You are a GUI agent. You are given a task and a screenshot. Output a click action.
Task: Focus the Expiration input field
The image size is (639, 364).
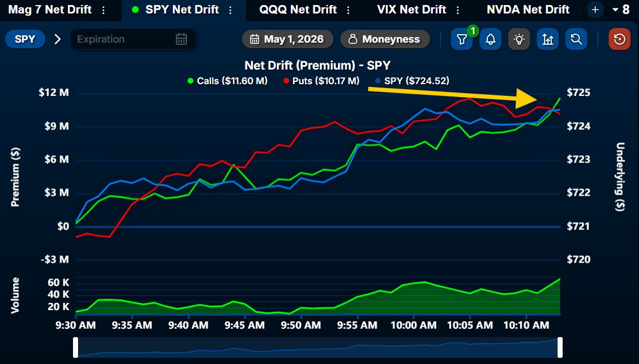coord(133,39)
